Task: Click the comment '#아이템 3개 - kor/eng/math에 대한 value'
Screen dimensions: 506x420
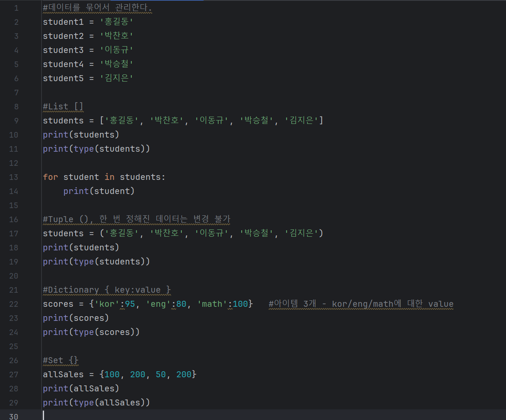Action: point(361,304)
